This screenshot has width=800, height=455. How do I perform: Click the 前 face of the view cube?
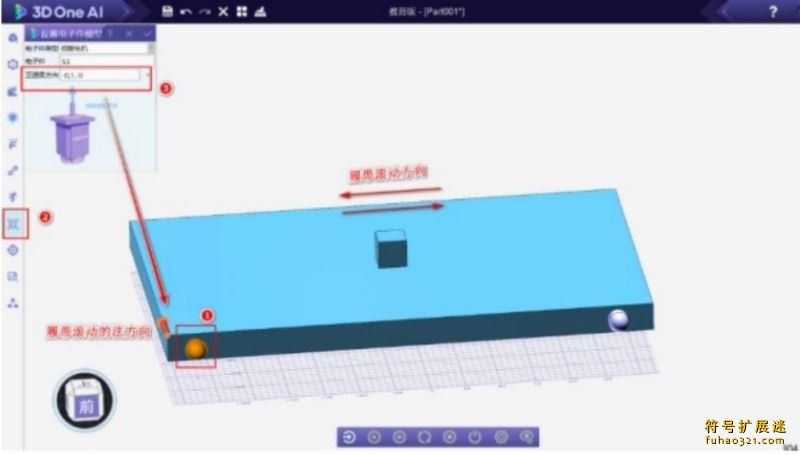(x=86, y=407)
